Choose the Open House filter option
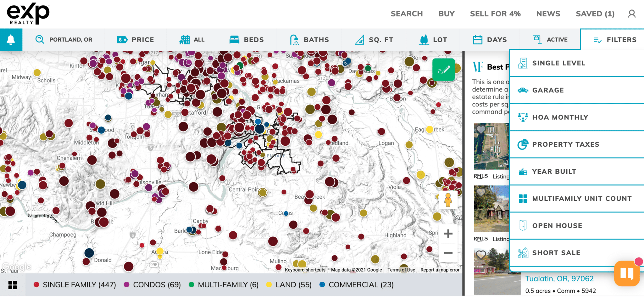The width and height of the screenshot is (644, 299). [x=557, y=226]
